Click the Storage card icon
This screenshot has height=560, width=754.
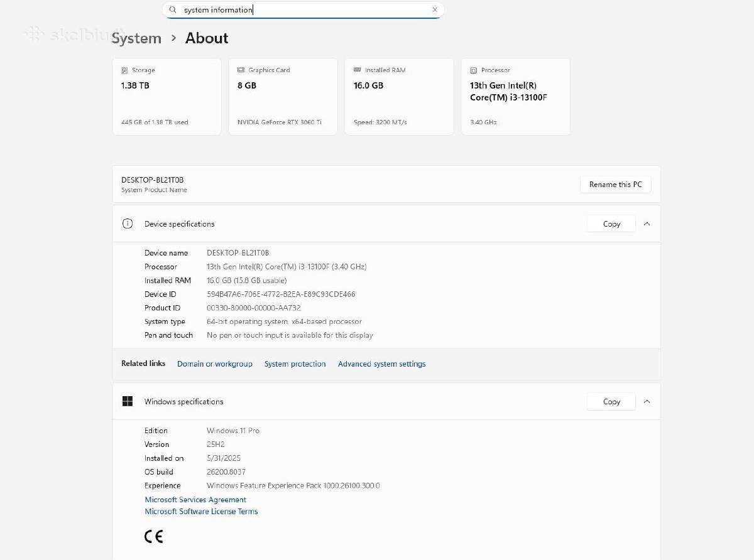point(124,70)
